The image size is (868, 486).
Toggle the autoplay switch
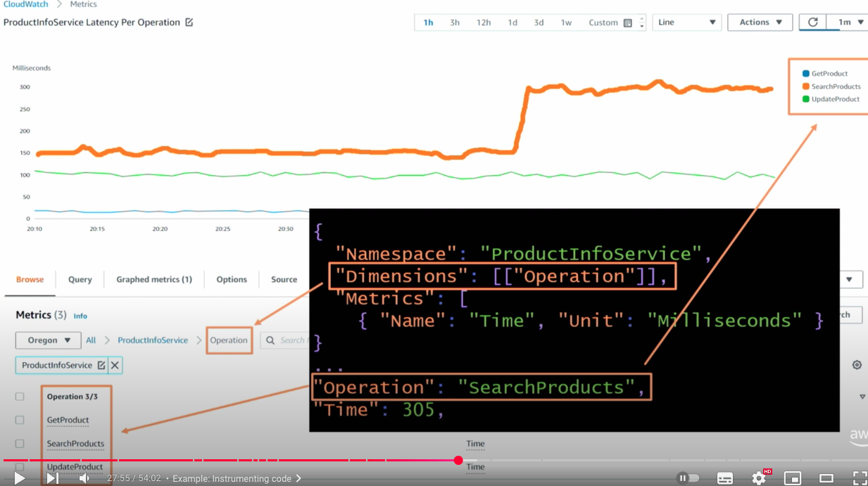point(688,478)
